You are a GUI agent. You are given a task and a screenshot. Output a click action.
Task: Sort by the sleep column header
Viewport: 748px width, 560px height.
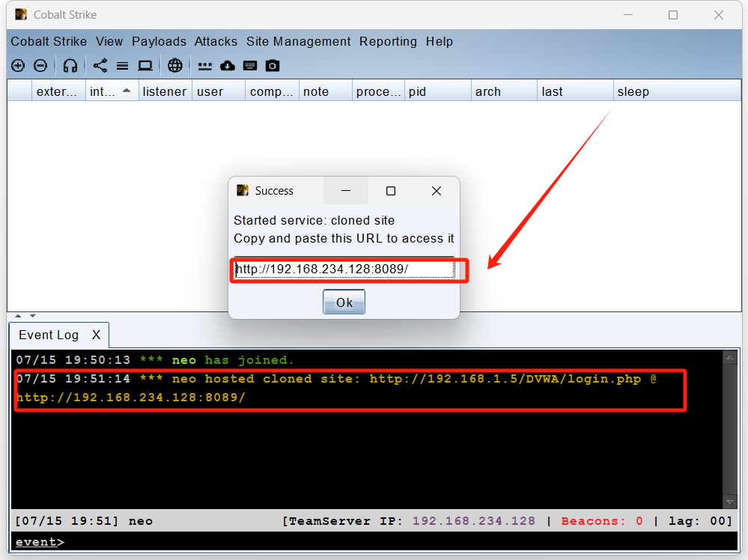click(x=677, y=91)
